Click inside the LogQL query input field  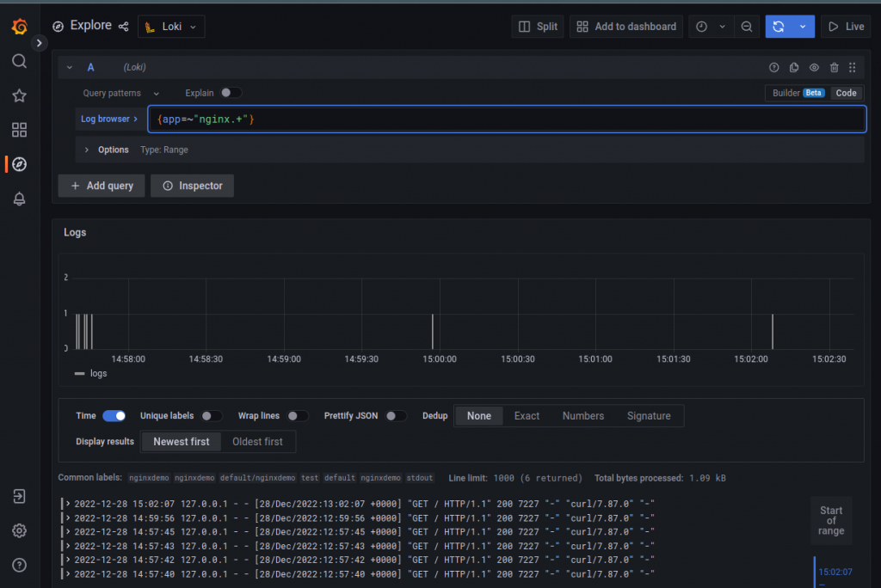(344, 119)
